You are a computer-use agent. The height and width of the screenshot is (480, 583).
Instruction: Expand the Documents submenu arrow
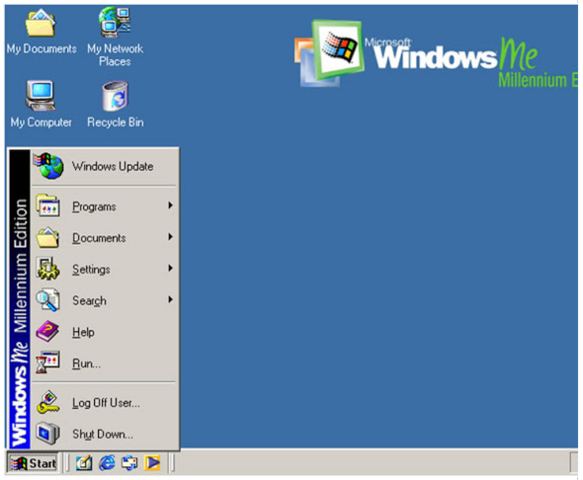point(170,237)
